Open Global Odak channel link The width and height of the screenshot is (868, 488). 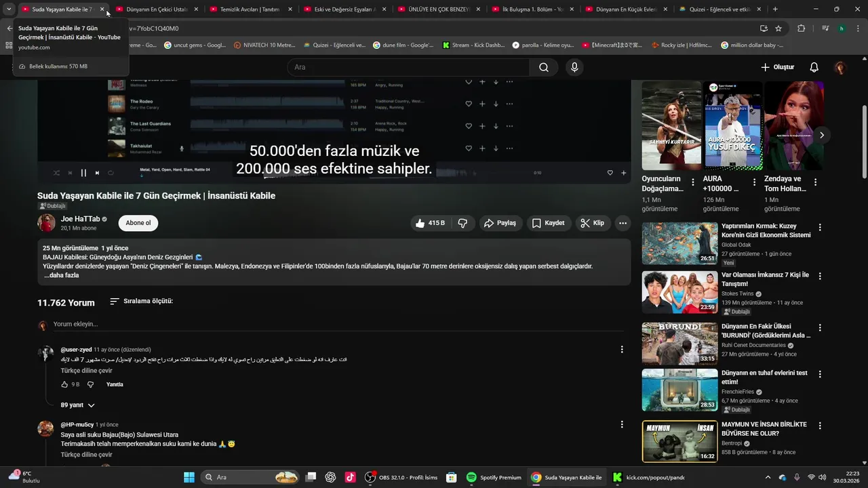point(736,245)
